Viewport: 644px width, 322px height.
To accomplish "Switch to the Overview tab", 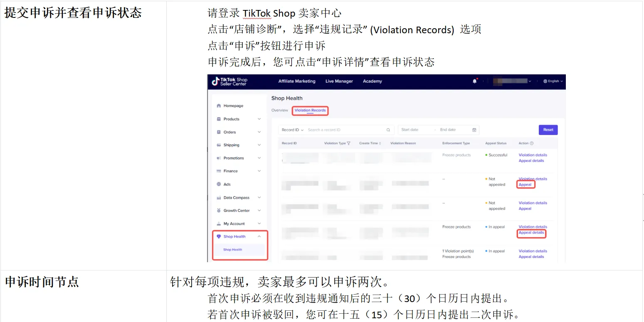I will 280,111.
